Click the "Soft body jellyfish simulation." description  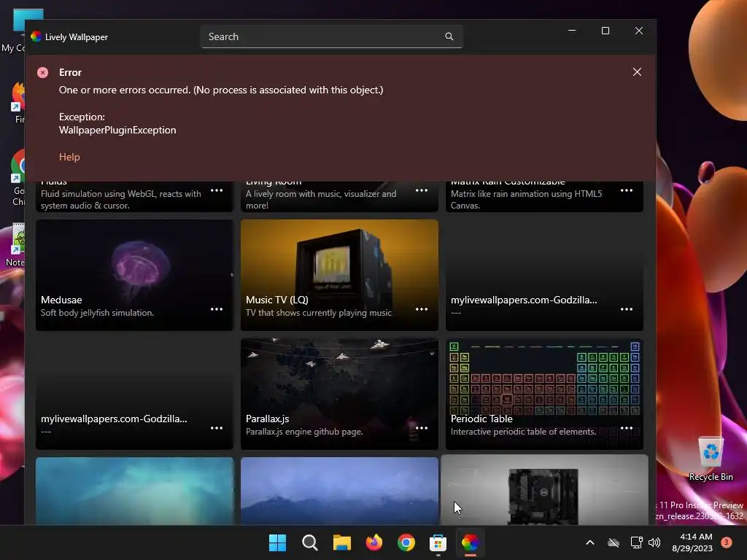pyautogui.click(x=97, y=313)
